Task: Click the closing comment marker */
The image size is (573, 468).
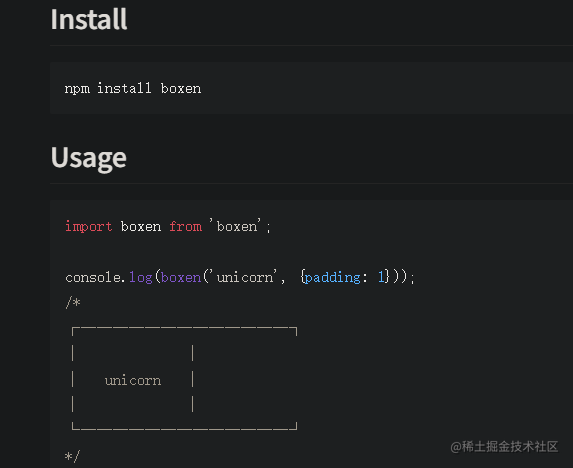Action: pos(72,456)
